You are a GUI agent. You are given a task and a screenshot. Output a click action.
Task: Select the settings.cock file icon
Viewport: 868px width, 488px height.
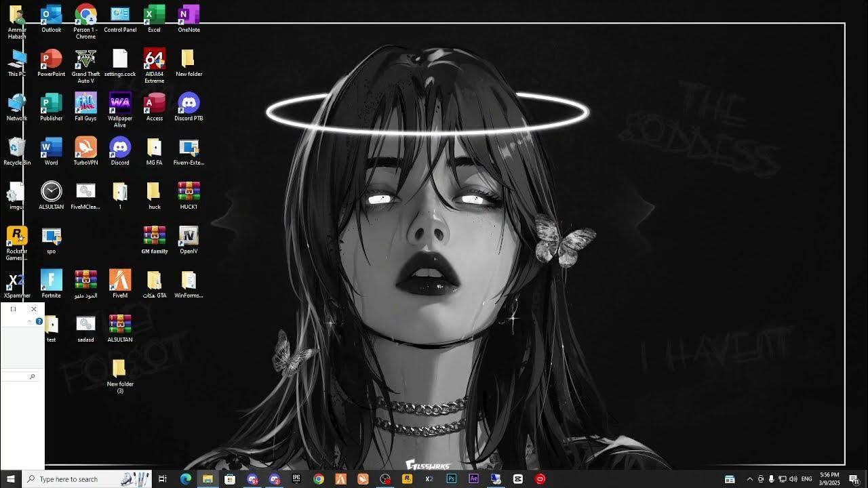[120, 63]
